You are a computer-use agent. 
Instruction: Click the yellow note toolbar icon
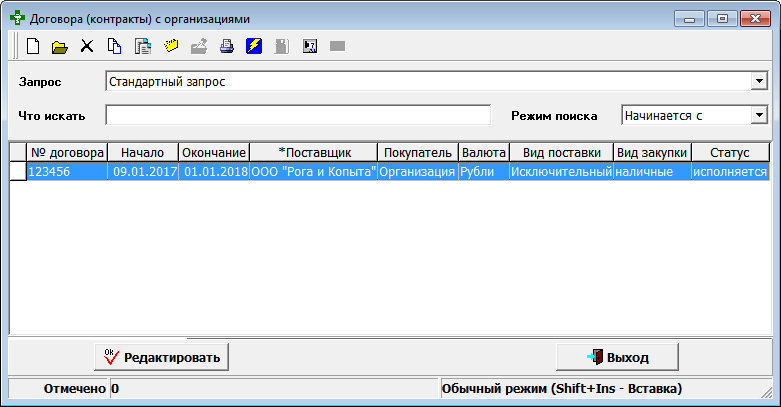point(170,46)
